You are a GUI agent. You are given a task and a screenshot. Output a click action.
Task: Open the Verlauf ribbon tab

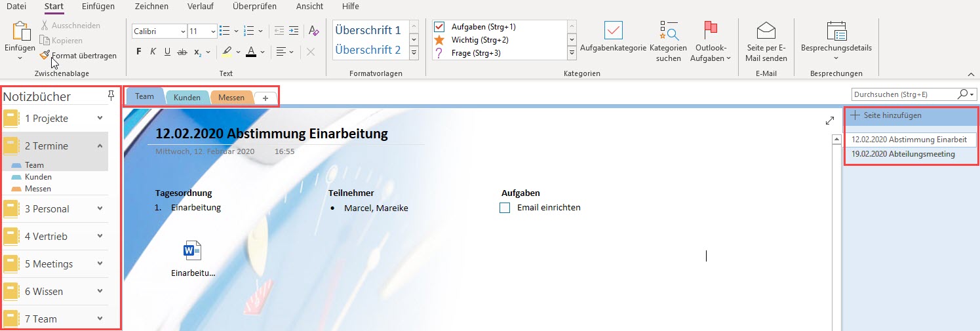click(x=200, y=7)
